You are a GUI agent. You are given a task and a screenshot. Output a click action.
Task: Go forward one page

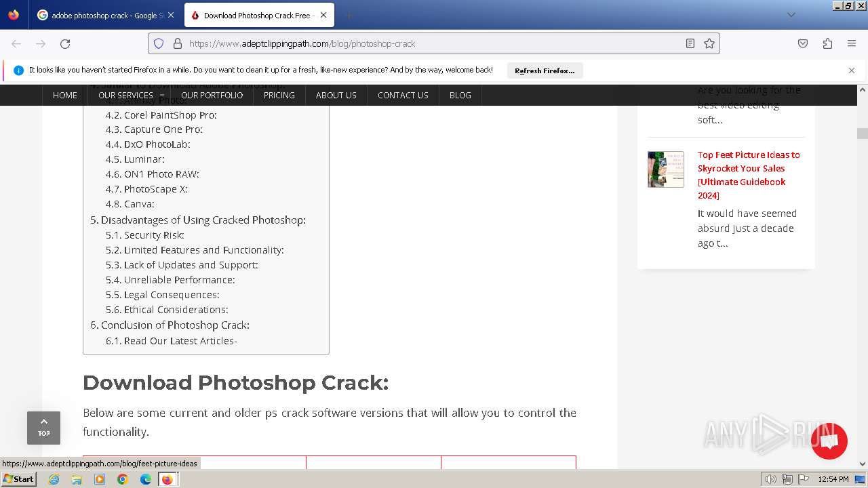pos(41,43)
